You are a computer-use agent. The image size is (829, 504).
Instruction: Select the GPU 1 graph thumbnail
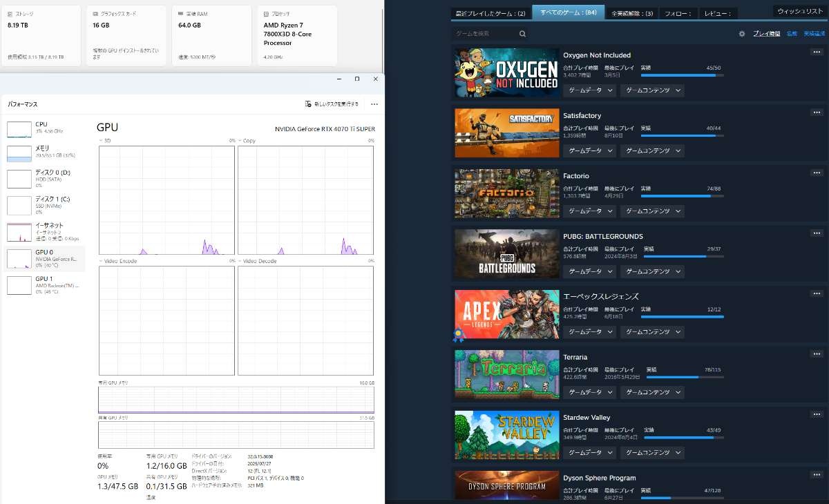19,284
